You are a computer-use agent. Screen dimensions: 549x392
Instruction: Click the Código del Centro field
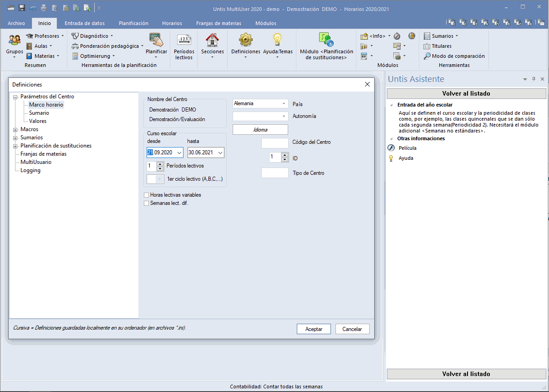pyautogui.click(x=275, y=143)
